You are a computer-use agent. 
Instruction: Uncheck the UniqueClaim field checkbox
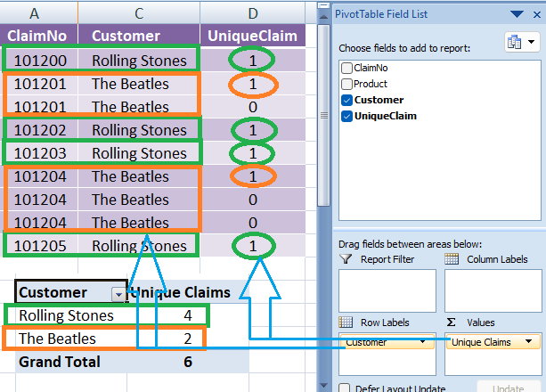(347, 116)
